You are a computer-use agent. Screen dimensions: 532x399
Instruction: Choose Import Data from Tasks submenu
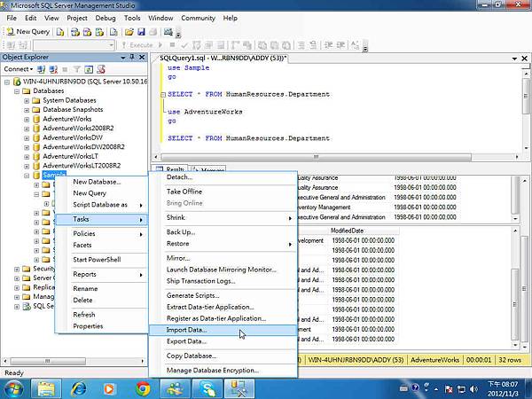(x=186, y=330)
